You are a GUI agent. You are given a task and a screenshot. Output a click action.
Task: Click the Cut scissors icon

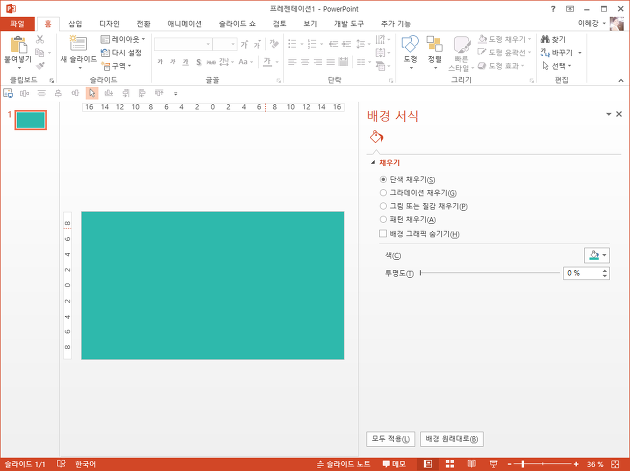[x=40, y=39]
